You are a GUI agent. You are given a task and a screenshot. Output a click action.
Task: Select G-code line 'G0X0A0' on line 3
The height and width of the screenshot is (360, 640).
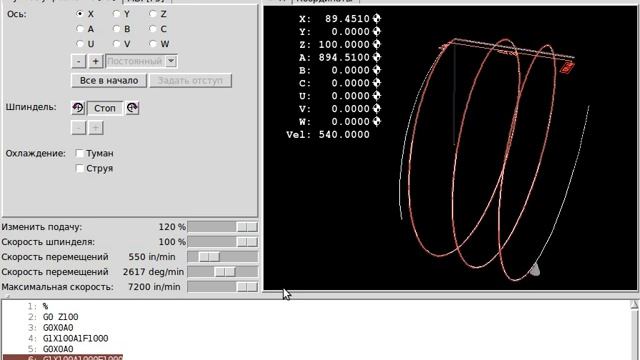pos(58,328)
